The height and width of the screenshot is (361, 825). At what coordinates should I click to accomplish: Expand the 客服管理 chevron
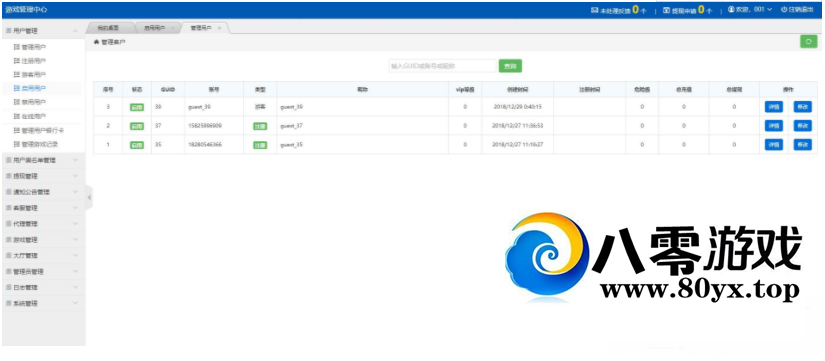[75, 207]
